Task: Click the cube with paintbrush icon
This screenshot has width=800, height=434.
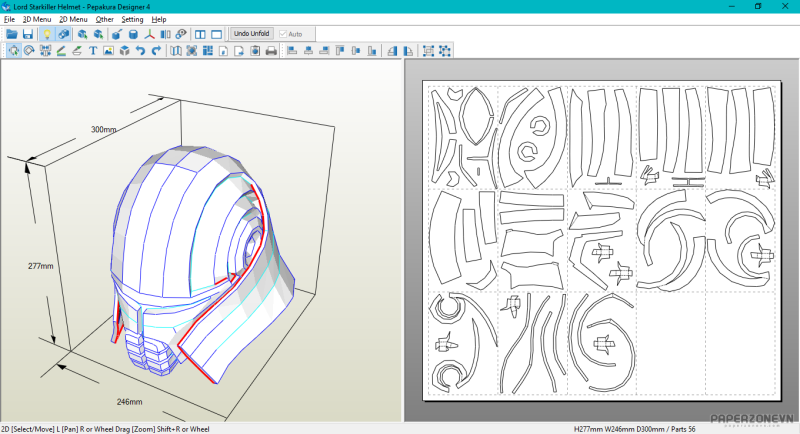Action: click(117, 34)
